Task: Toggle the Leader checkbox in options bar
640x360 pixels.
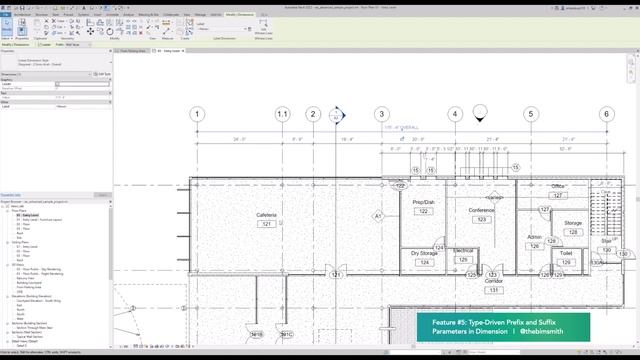Action: (40, 44)
